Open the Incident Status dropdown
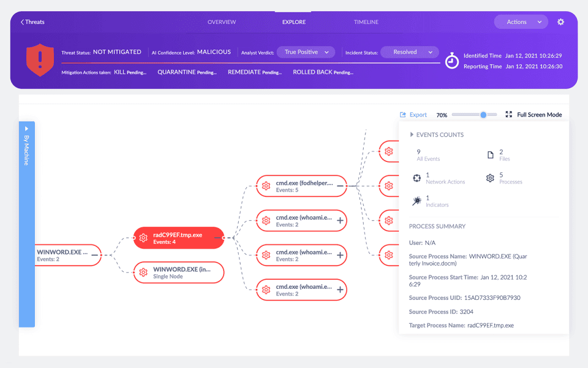This screenshot has height=368, width=588. (409, 52)
